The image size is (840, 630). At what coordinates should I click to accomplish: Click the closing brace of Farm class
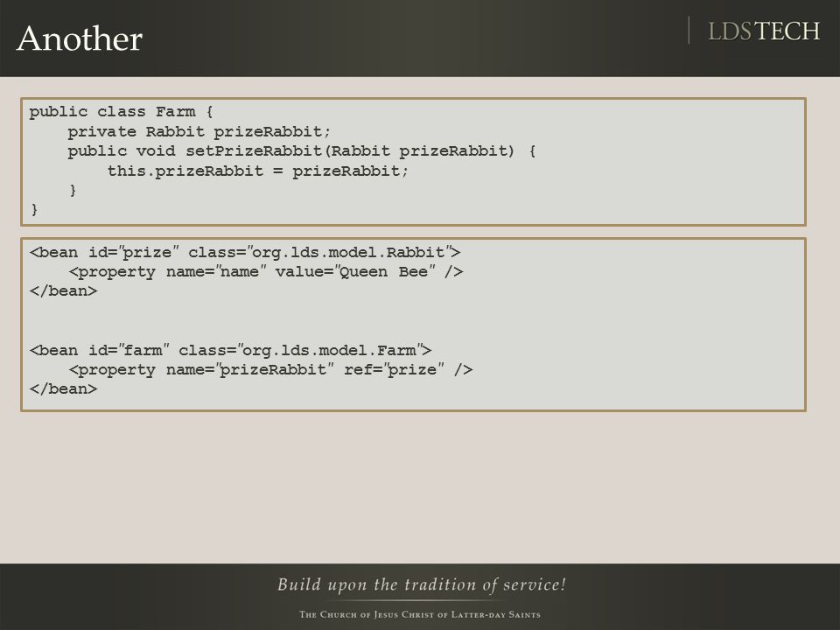coord(34,209)
